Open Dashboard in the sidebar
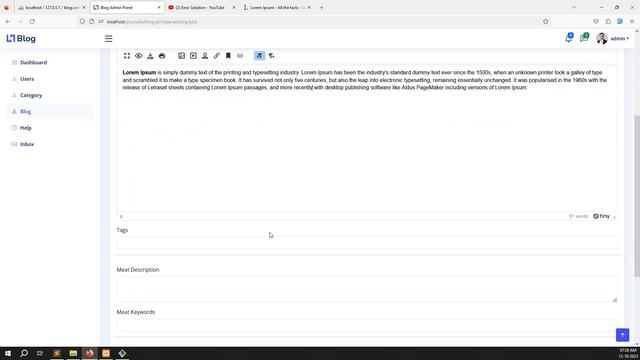This screenshot has width=640, height=360. point(33,62)
